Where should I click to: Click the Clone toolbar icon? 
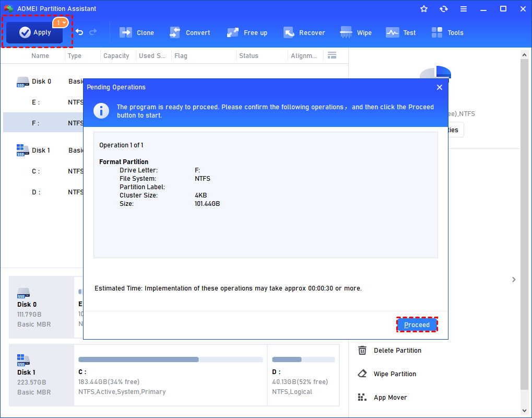click(126, 32)
